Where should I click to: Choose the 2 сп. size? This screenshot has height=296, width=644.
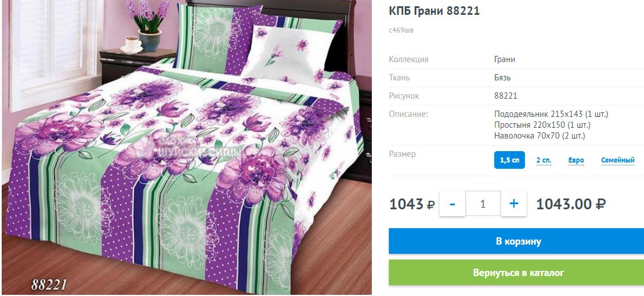coord(543,160)
